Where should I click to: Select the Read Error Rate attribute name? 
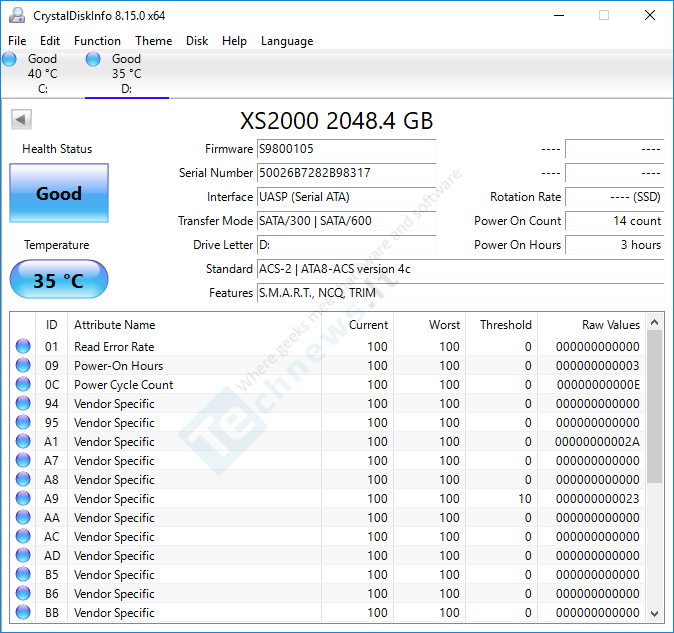pyautogui.click(x=114, y=346)
